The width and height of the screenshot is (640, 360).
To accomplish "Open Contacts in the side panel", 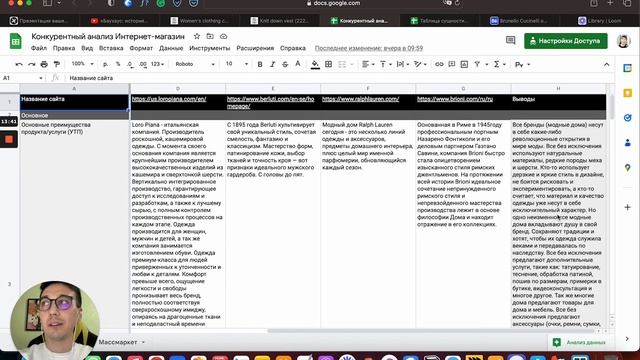I will 627,143.
